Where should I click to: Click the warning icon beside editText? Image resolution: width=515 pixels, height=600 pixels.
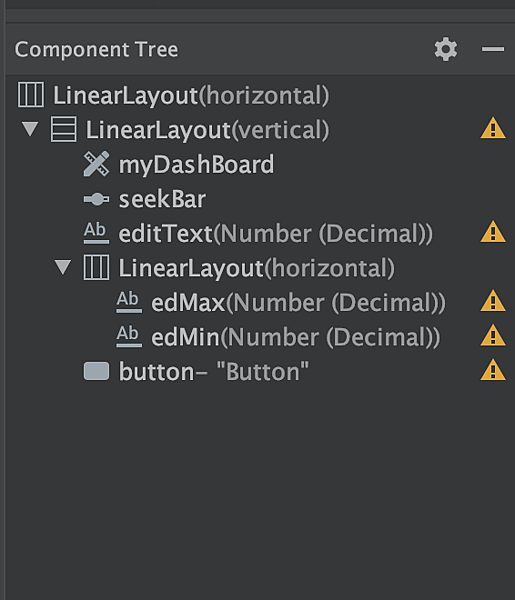point(493,232)
